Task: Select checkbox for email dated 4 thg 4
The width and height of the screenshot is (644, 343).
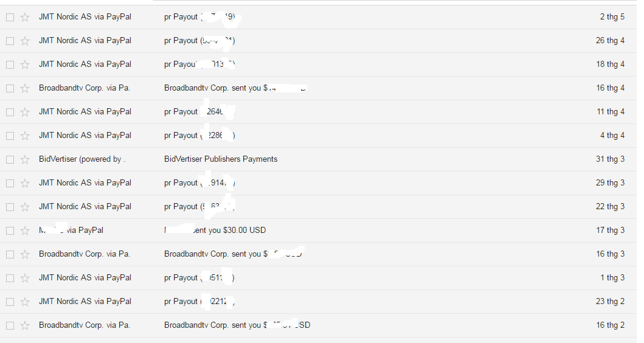Action: 10,136
